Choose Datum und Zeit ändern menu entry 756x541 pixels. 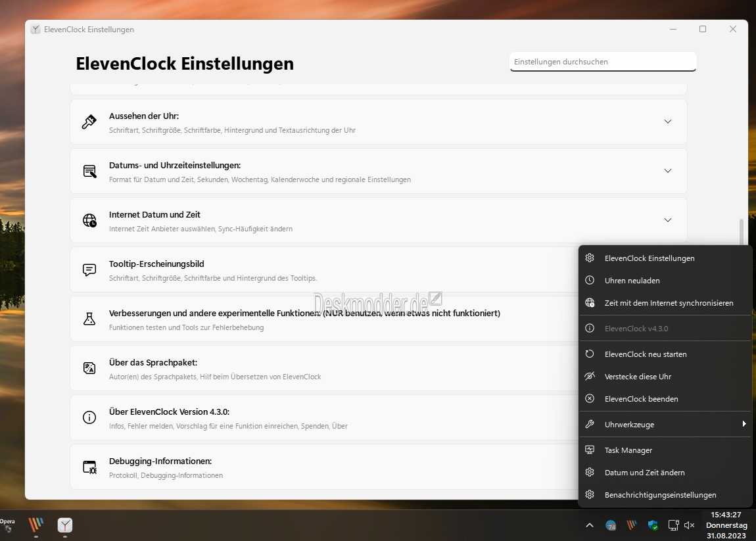click(x=665, y=472)
